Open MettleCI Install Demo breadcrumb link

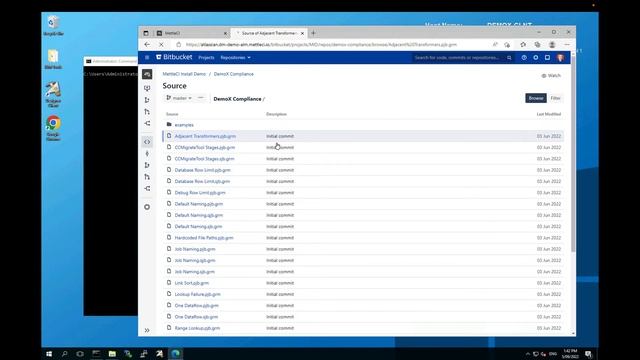[x=184, y=74]
